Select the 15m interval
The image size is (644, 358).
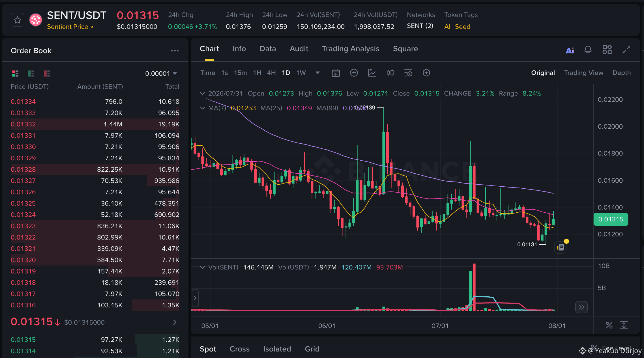coord(240,73)
